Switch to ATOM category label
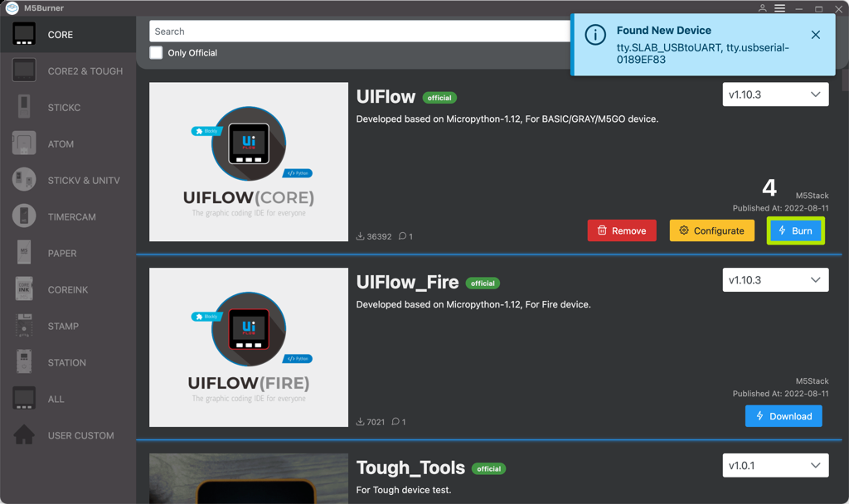Viewport: 849px width, 504px height. [x=61, y=144]
